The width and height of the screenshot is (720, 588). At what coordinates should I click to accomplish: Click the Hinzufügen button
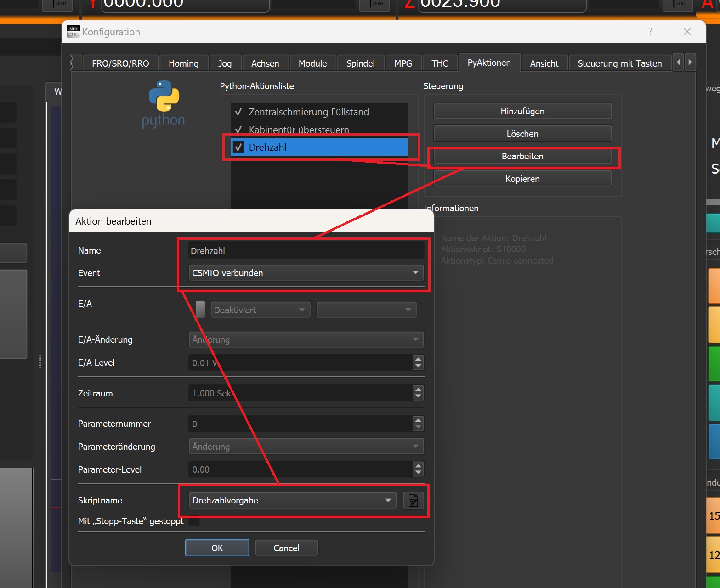[x=522, y=111]
